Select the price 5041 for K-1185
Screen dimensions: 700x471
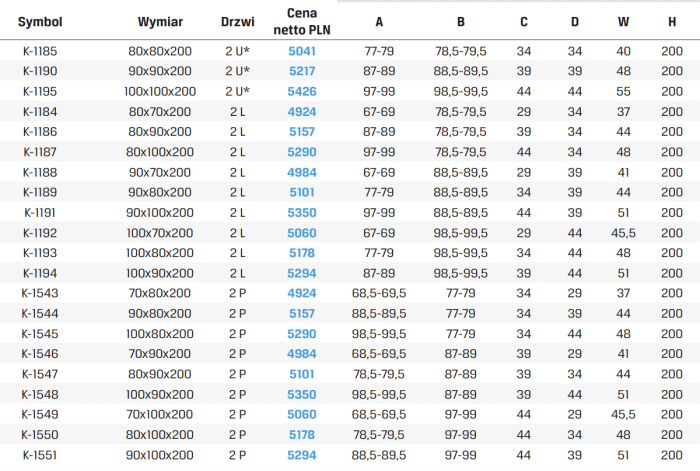[302, 51]
